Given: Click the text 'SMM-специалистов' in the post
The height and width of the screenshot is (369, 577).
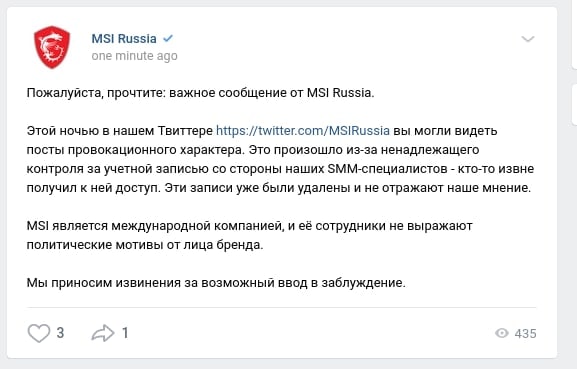Looking at the screenshot, I should click(386, 169).
